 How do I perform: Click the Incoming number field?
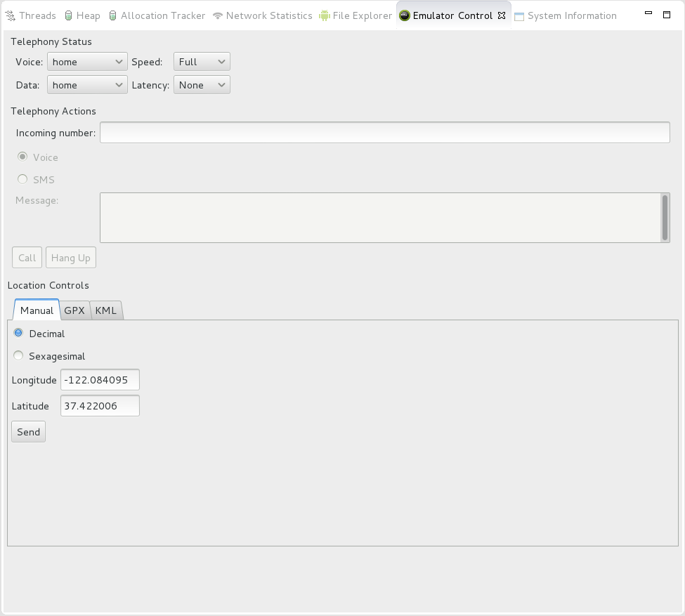385,132
